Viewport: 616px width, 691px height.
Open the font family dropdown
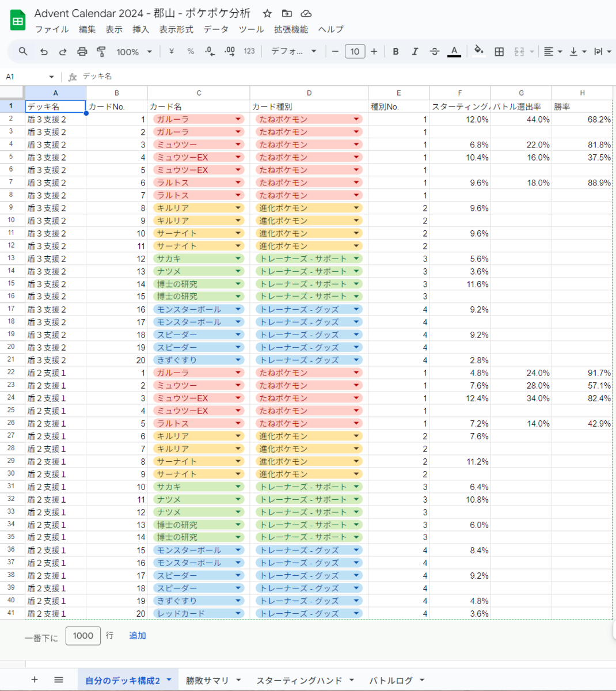pyautogui.click(x=294, y=52)
